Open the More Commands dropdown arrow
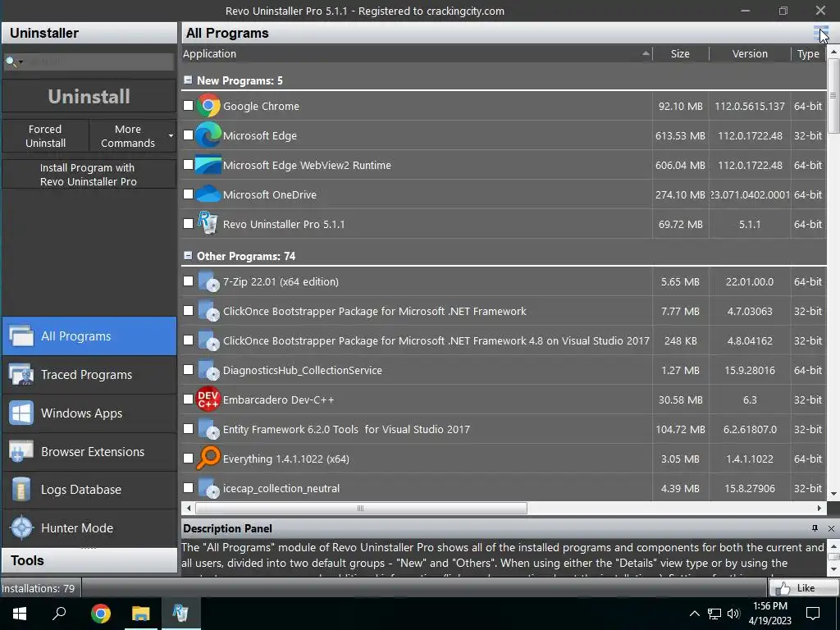The height and width of the screenshot is (630, 840). tap(171, 135)
